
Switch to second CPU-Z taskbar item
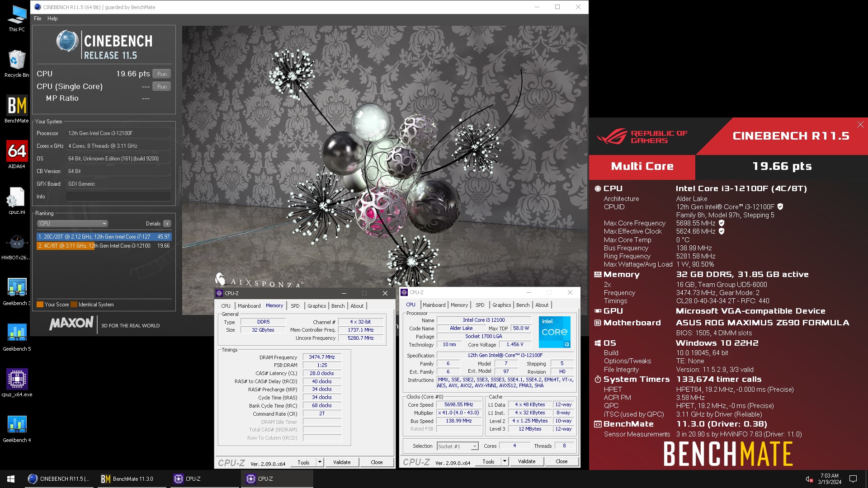[x=276, y=479]
